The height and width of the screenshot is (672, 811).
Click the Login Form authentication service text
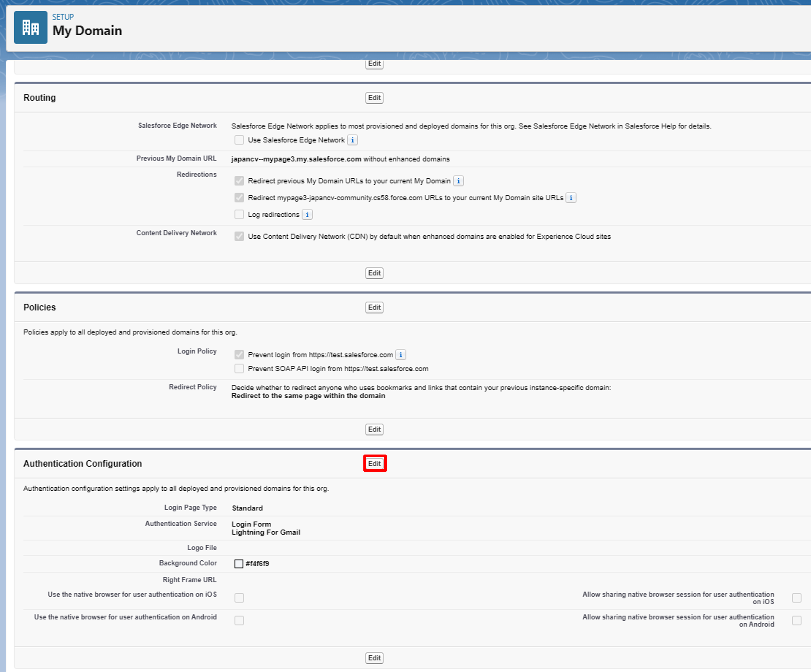tap(252, 524)
